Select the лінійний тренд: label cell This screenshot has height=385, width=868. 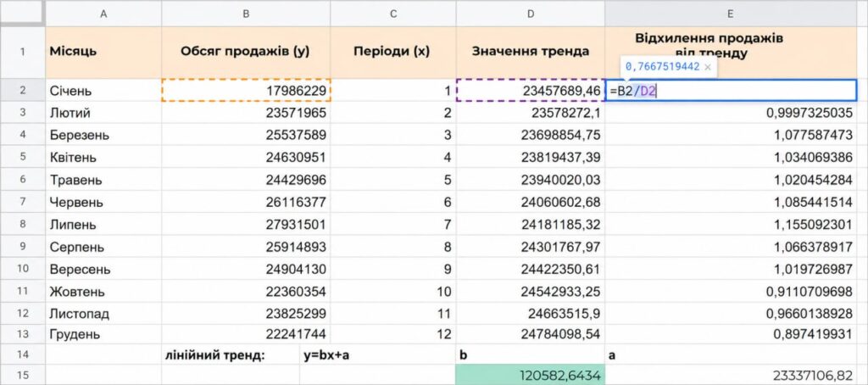tap(231, 354)
